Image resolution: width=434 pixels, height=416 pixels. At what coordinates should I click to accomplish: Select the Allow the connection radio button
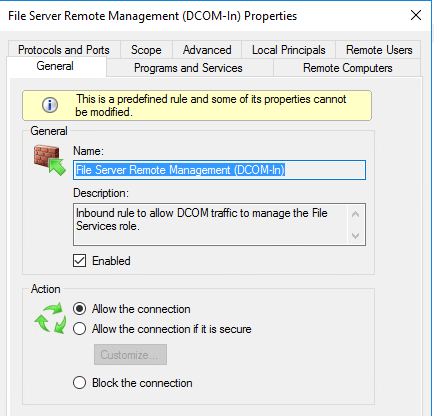(x=80, y=309)
